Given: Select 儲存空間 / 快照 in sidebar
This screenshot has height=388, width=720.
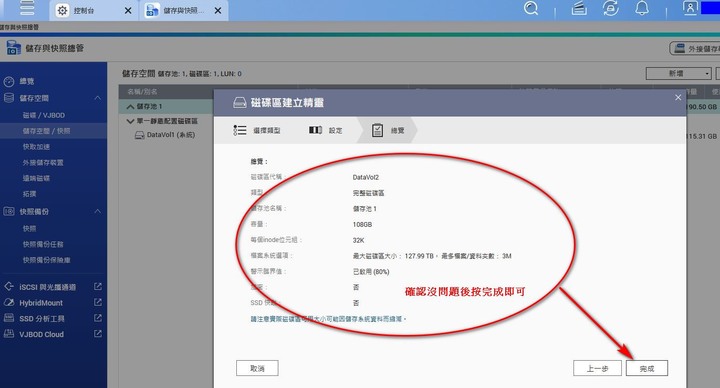Looking at the screenshot, I should coord(46,131).
